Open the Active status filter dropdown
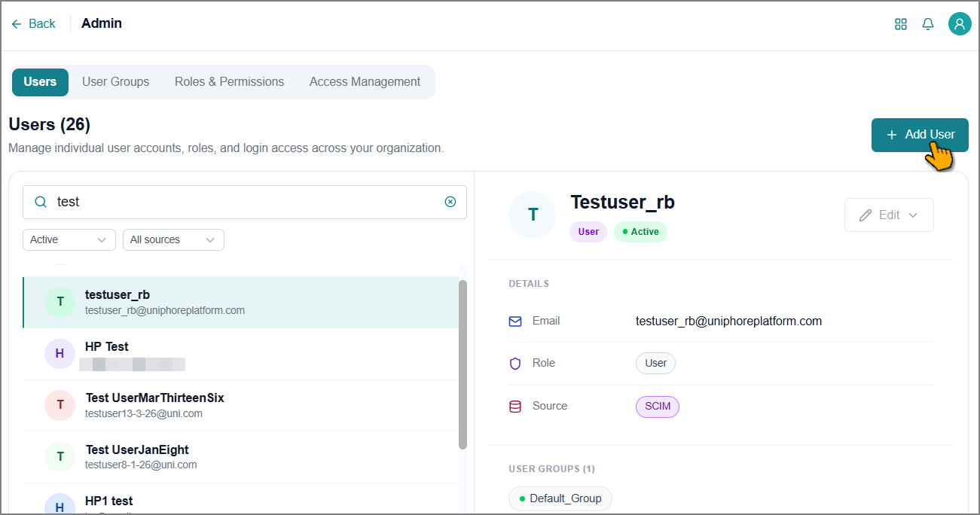980x515 pixels. [x=69, y=239]
